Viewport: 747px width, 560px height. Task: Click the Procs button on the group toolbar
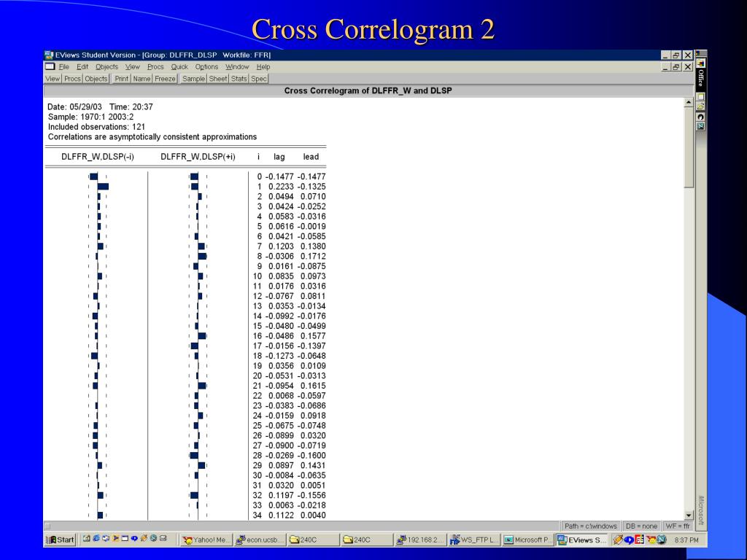click(x=72, y=79)
